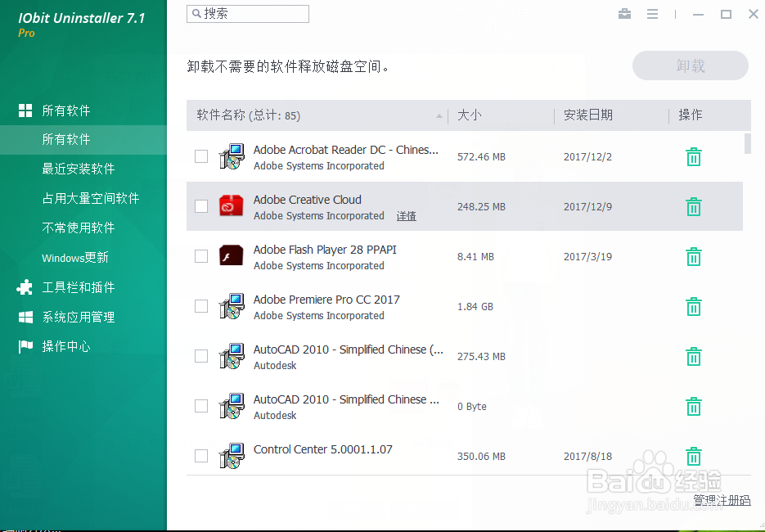
Task: Open 最近安装软件 in sidebar
Action: [78, 169]
